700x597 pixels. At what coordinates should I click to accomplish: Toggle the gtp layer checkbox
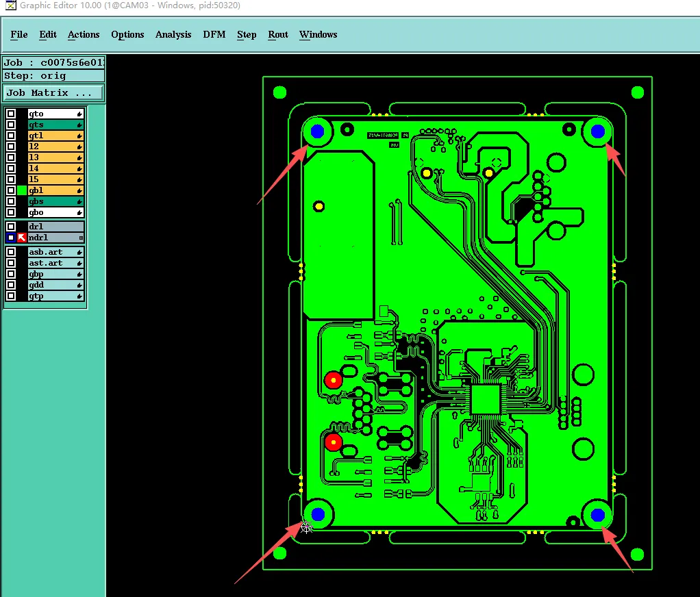[x=11, y=296]
